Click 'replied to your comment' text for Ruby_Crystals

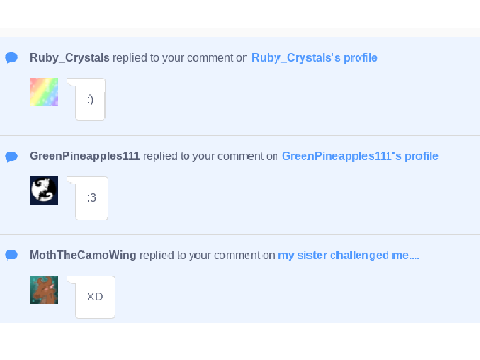tap(174, 58)
